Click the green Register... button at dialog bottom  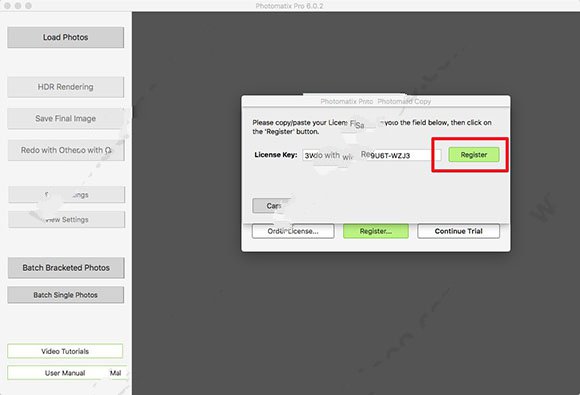(x=376, y=231)
